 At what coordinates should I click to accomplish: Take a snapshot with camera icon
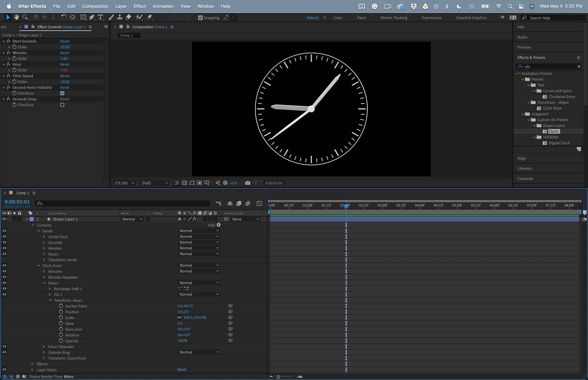[248, 183]
